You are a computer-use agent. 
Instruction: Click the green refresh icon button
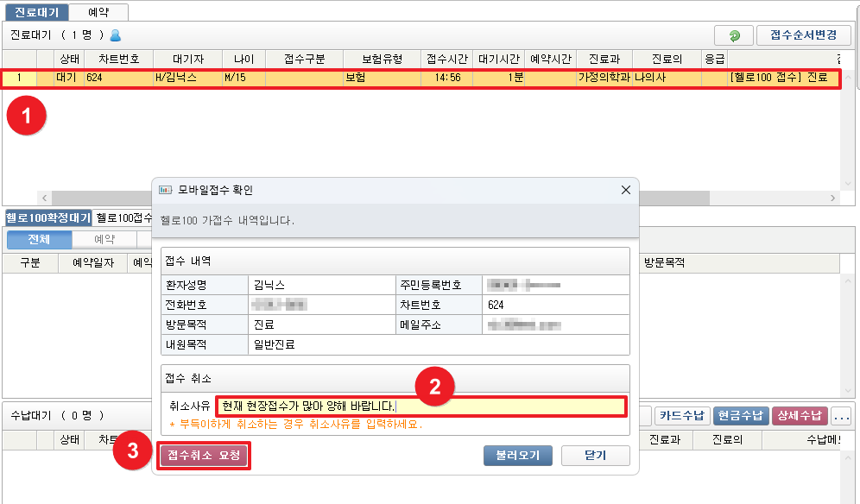pyautogui.click(x=734, y=35)
